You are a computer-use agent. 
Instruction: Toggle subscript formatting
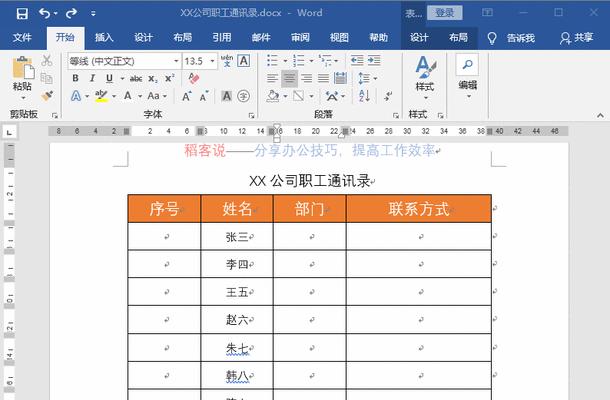[x=153, y=79]
